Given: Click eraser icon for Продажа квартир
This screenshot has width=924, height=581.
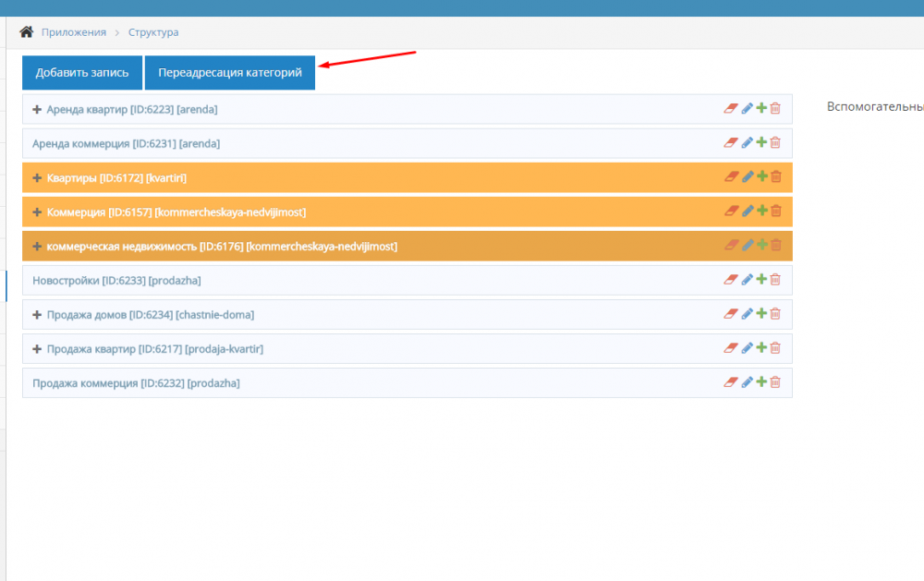Looking at the screenshot, I should tap(731, 347).
